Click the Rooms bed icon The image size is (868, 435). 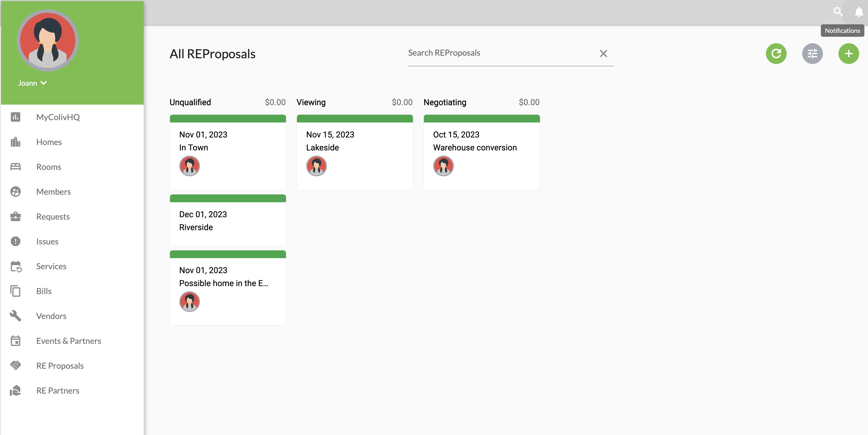point(16,167)
